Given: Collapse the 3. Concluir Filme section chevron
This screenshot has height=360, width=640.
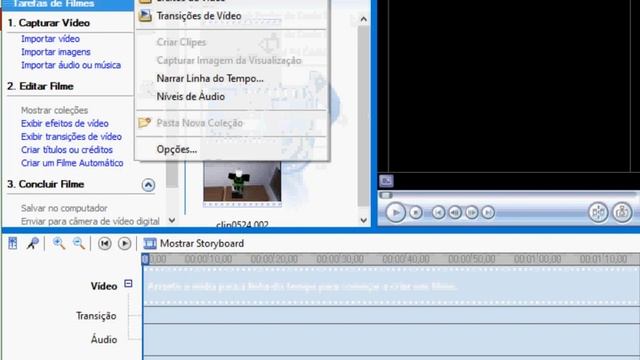Looking at the screenshot, I should click(x=148, y=185).
